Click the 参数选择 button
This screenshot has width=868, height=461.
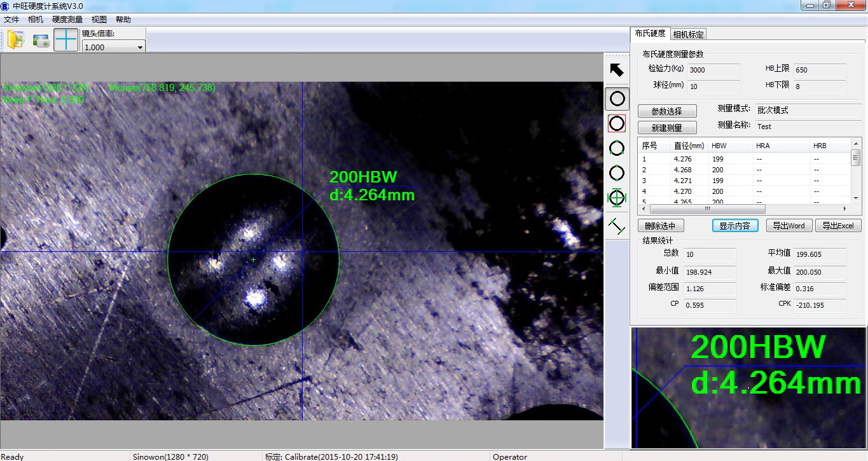pos(667,111)
